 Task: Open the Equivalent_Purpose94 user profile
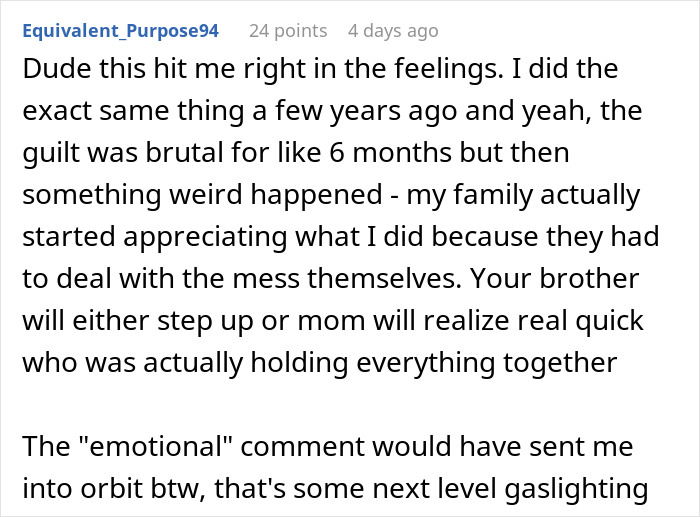point(119,31)
